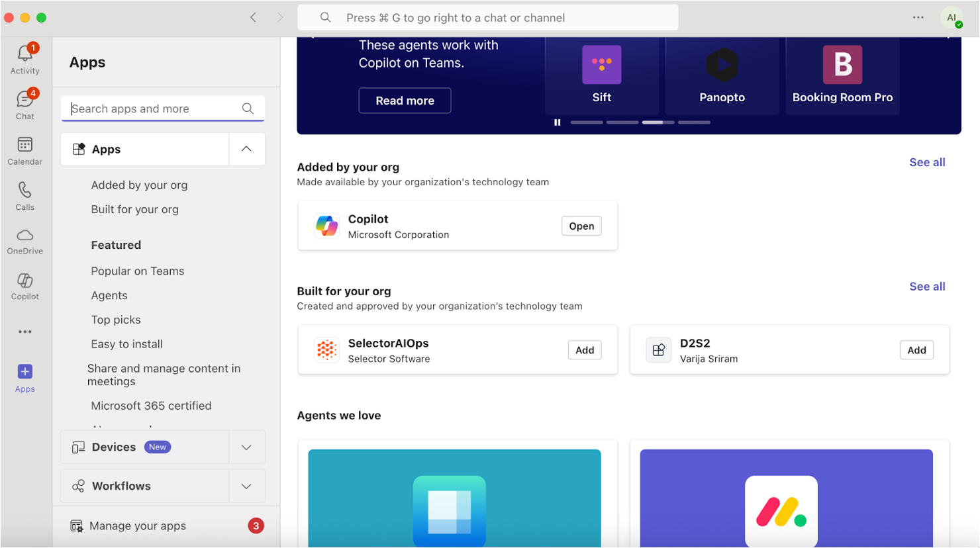
Task: Click the Workflows section label
Action: (x=121, y=486)
